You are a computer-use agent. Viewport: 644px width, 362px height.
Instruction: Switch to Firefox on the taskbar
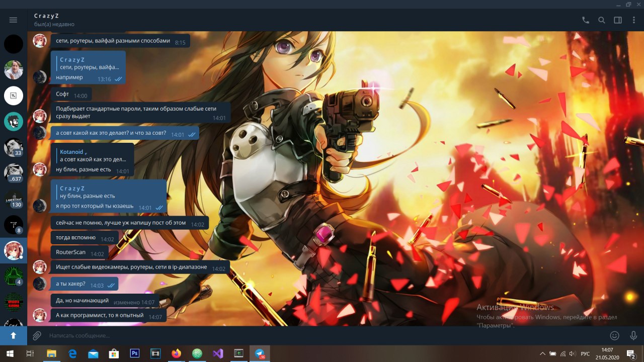(x=176, y=353)
